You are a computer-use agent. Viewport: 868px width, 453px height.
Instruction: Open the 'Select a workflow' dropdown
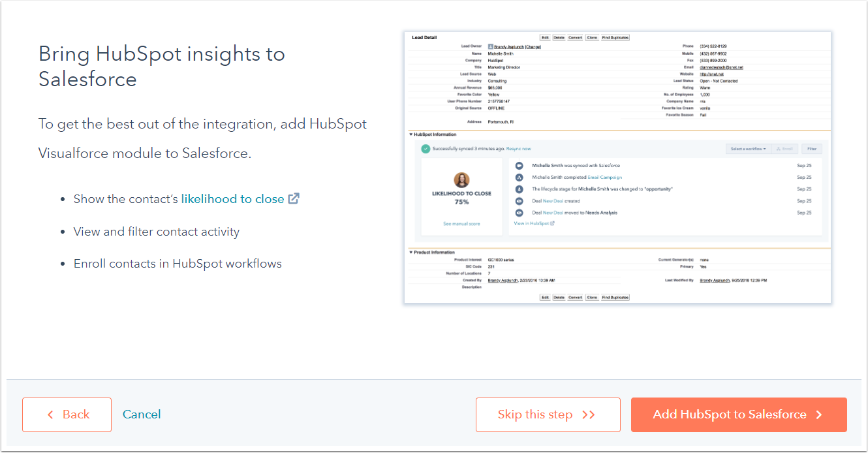(748, 149)
